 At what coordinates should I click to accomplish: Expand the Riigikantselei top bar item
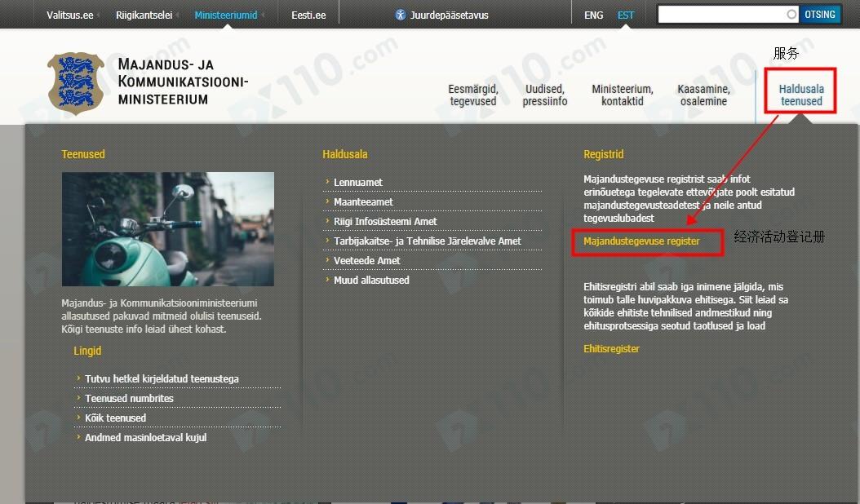click(x=144, y=15)
